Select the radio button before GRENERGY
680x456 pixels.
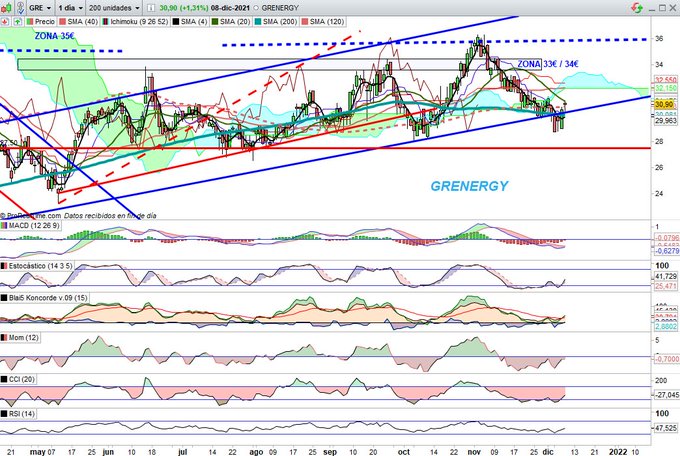pos(256,8)
